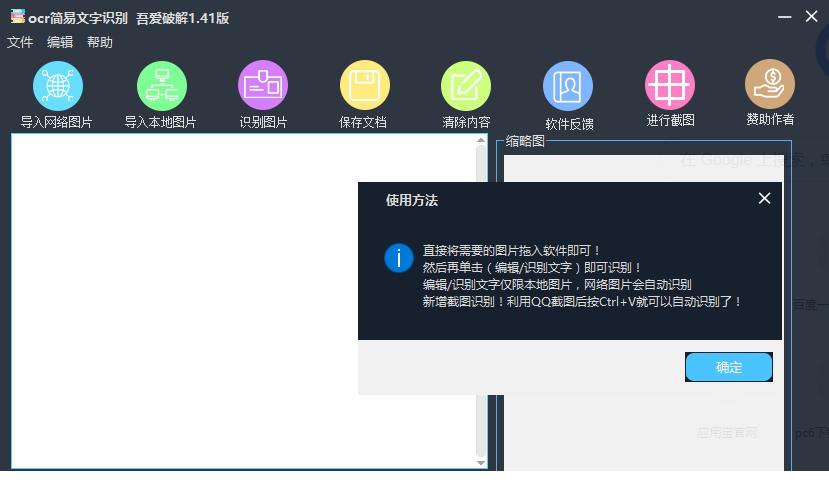829x489 pixels.
Task: Click the text area scrollbar down arrow
Action: (x=481, y=463)
